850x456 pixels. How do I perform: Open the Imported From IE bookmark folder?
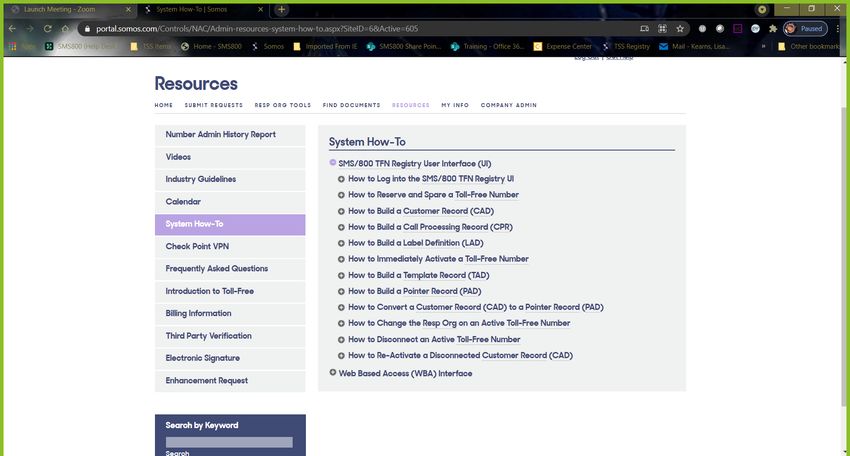coord(325,47)
